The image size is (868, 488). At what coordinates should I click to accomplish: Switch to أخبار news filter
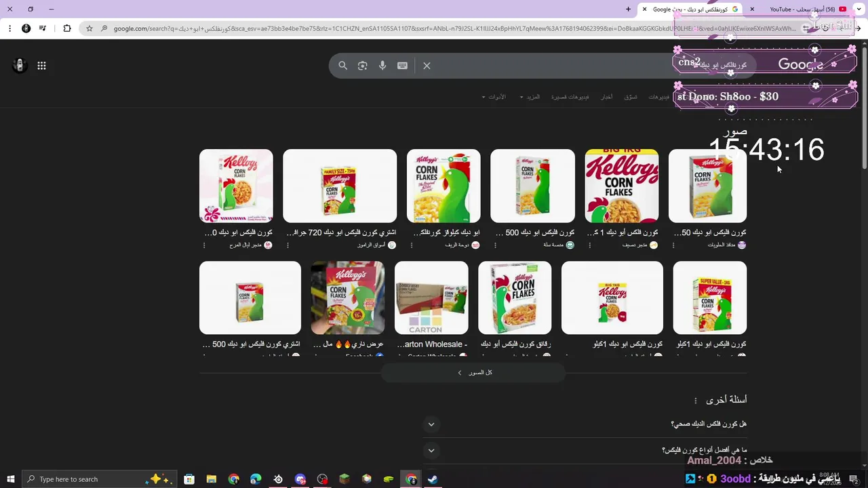pyautogui.click(x=606, y=97)
